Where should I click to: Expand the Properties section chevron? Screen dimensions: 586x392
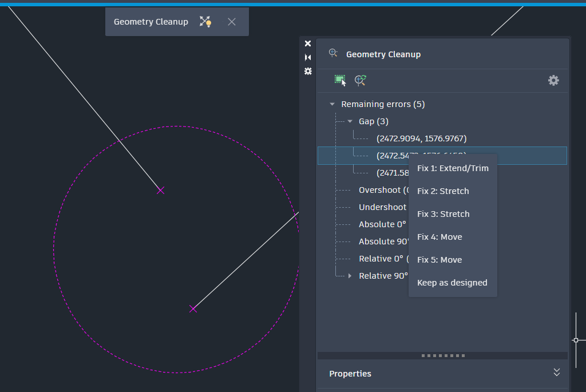556,372
